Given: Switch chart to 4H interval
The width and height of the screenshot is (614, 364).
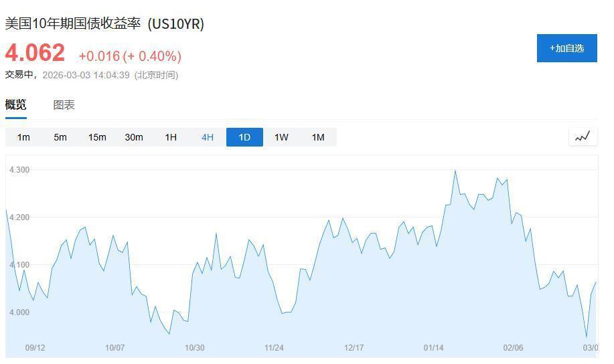Looking at the screenshot, I should pos(208,137).
